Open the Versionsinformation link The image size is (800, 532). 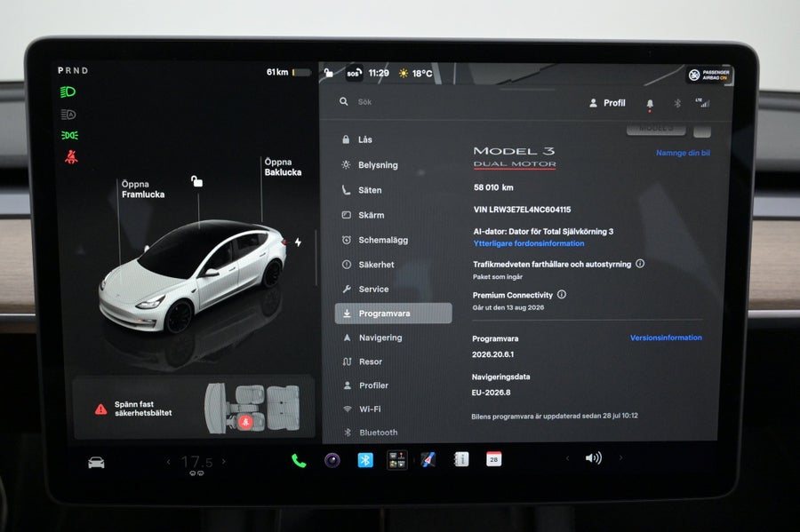click(666, 337)
